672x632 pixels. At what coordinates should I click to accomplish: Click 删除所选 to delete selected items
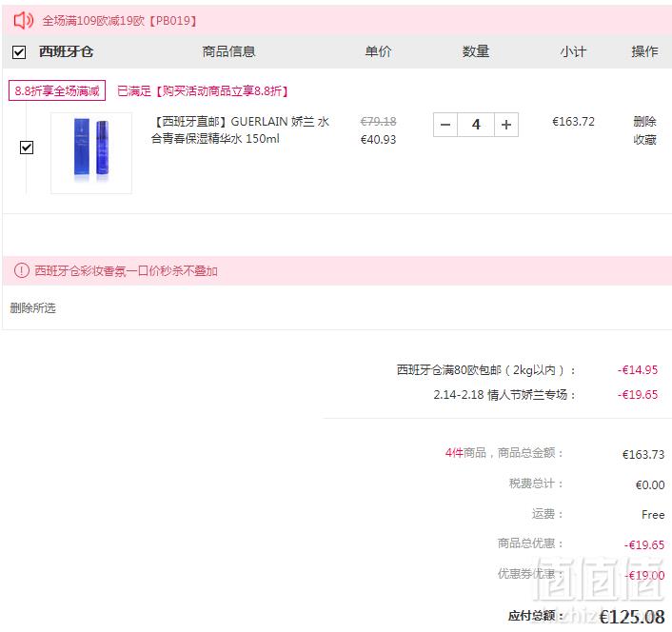click(x=33, y=308)
